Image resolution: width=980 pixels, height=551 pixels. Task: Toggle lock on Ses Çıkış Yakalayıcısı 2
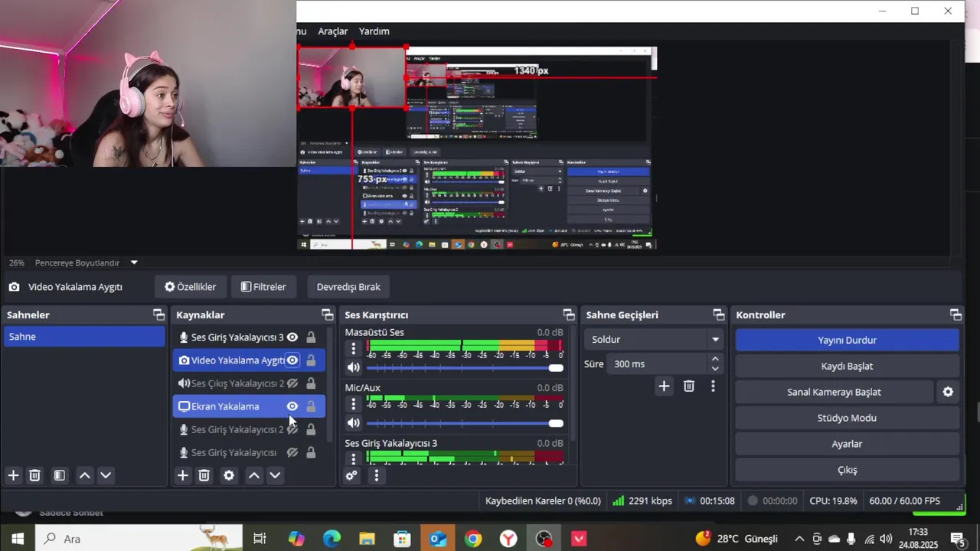[x=311, y=383]
